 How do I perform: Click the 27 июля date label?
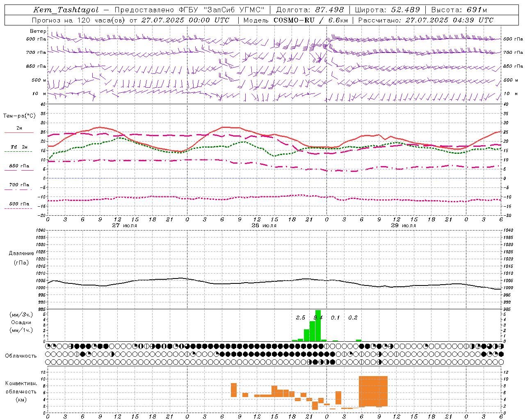click(x=125, y=226)
